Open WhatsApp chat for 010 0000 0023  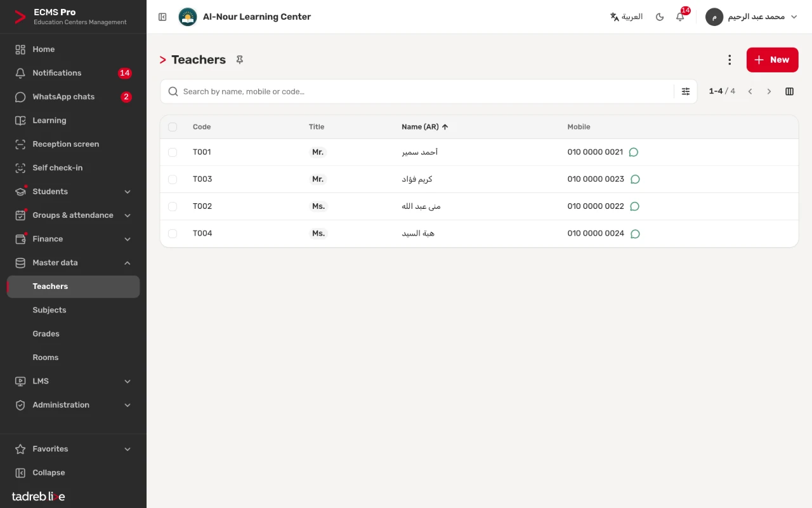click(x=635, y=180)
